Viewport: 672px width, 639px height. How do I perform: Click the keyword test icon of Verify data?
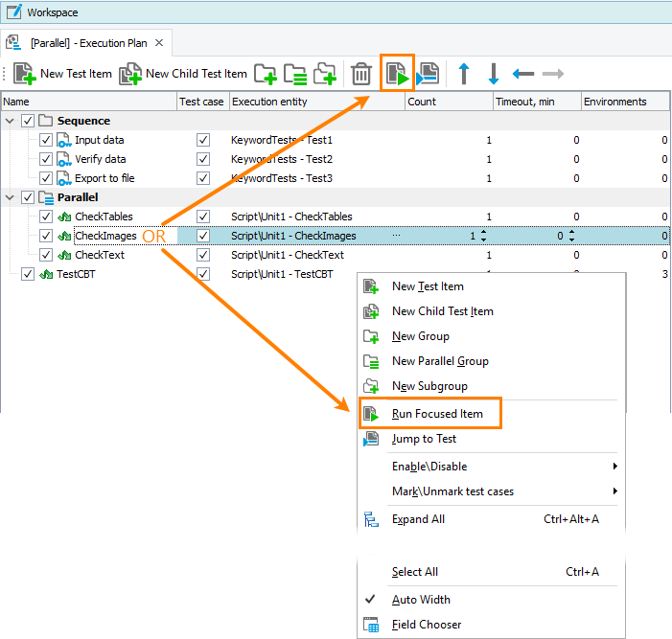tap(64, 159)
